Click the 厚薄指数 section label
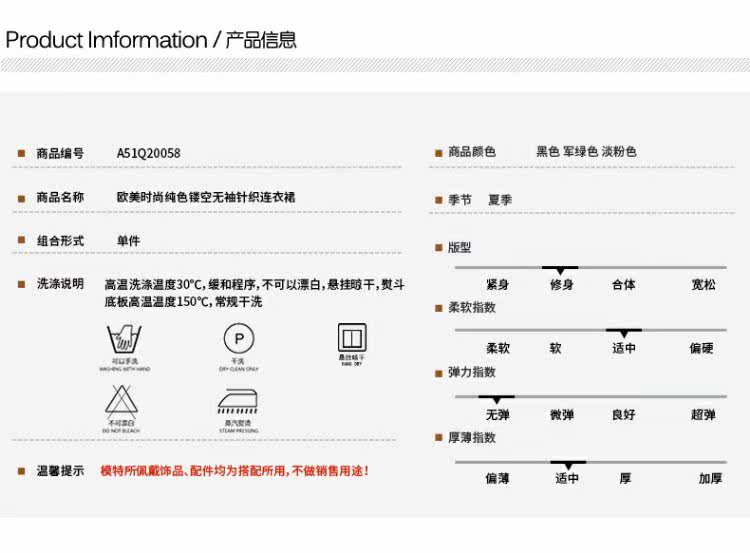The image size is (750, 553). click(472, 437)
